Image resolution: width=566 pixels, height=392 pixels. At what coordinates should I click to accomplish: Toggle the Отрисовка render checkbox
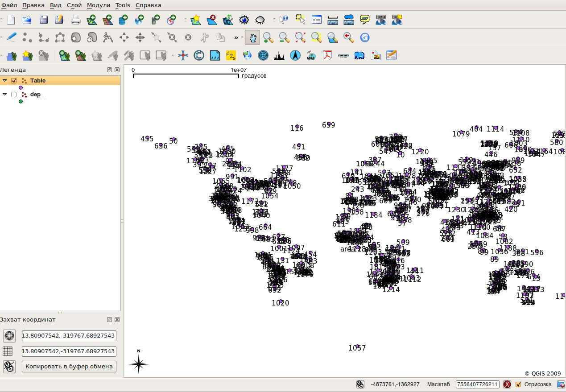pyautogui.click(x=518, y=384)
